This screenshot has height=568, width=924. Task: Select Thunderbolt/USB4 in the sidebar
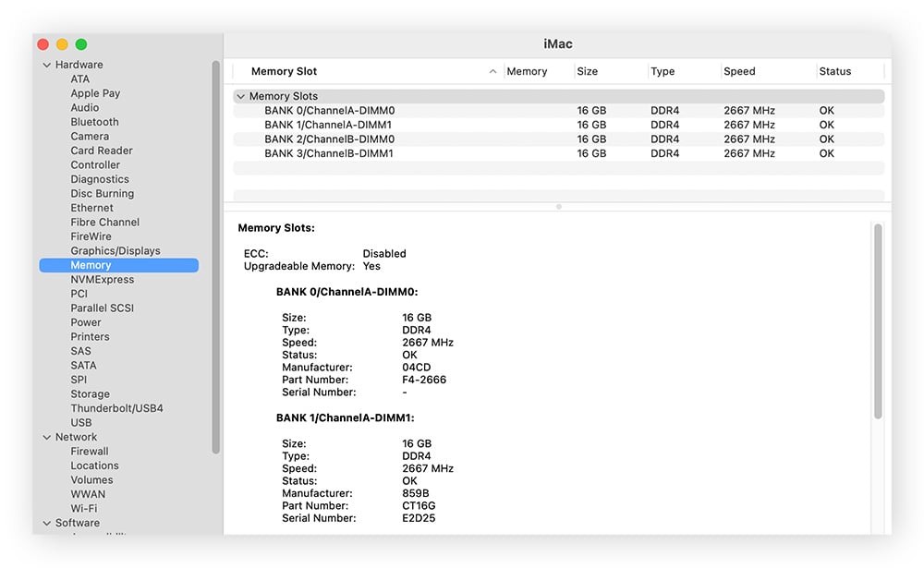point(116,408)
